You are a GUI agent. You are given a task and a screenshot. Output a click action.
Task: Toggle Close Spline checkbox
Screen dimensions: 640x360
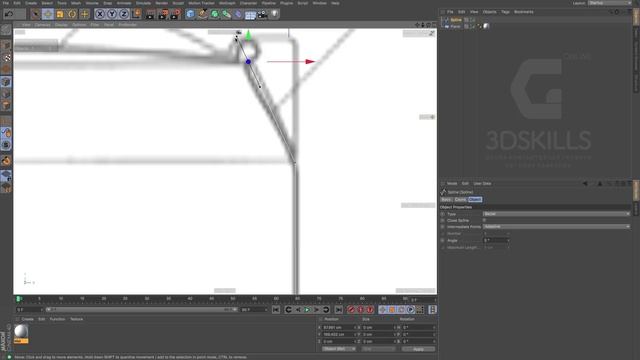484,220
